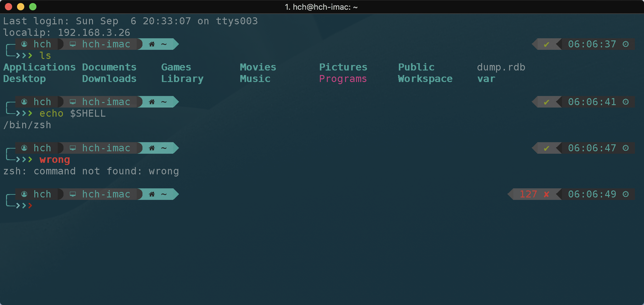Image resolution: width=644 pixels, height=305 pixels.
Task: Click the red exit code 127
Action: (x=528, y=194)
